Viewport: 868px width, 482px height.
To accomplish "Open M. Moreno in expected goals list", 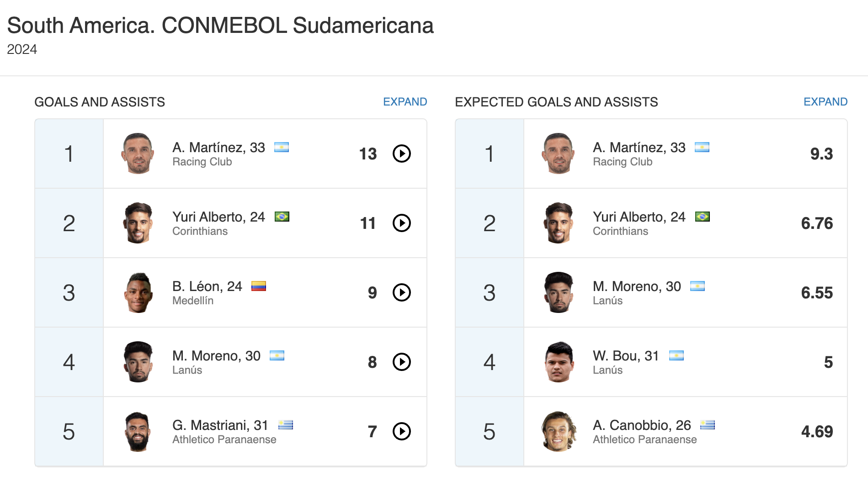I will point(636,286).
